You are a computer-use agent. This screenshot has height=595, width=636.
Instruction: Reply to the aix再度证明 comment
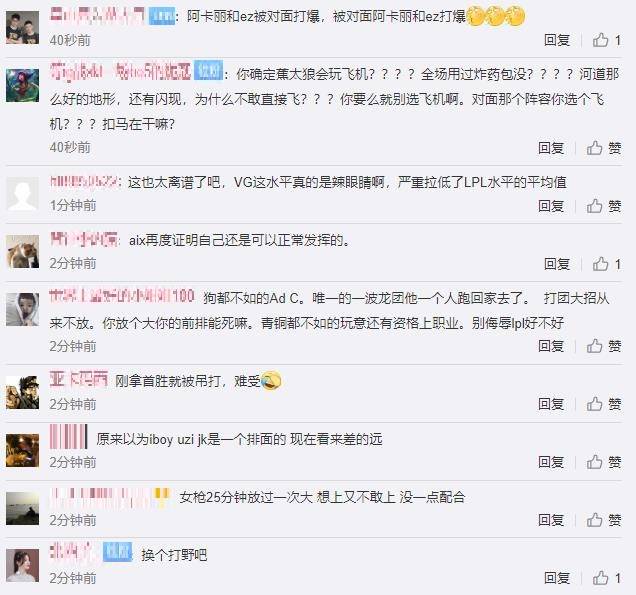click(557, 264)
